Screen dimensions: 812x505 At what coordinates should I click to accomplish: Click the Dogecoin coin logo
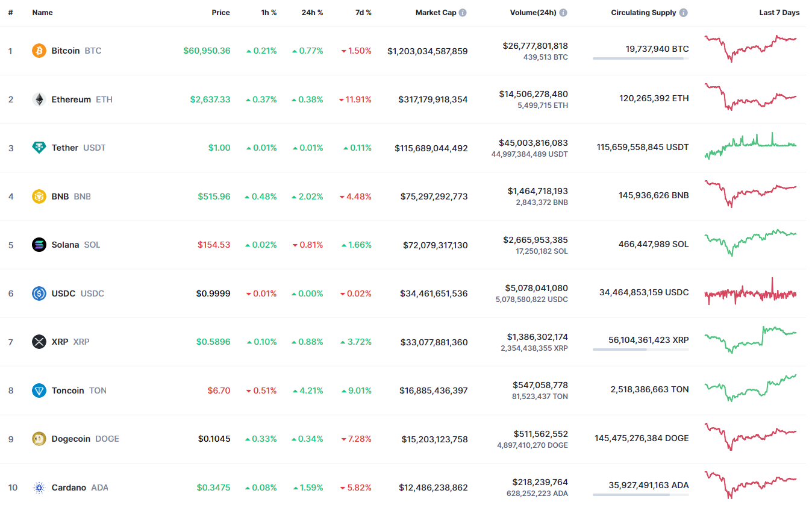39,439
